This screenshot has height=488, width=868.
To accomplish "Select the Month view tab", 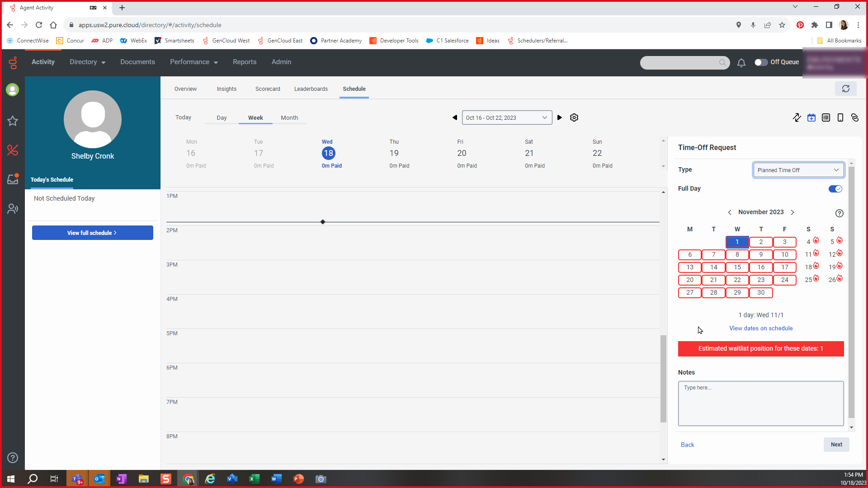I will (x=289, y=117).
